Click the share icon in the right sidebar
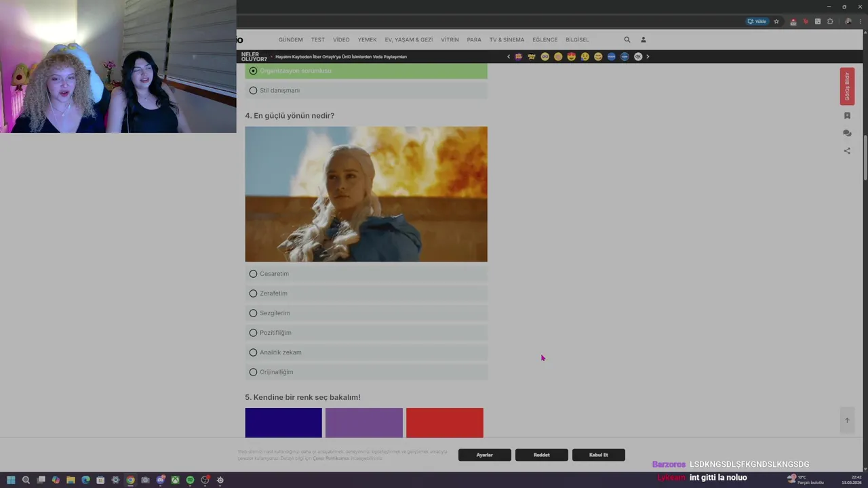The image size is (868, 488). click(x=847, y=151)
